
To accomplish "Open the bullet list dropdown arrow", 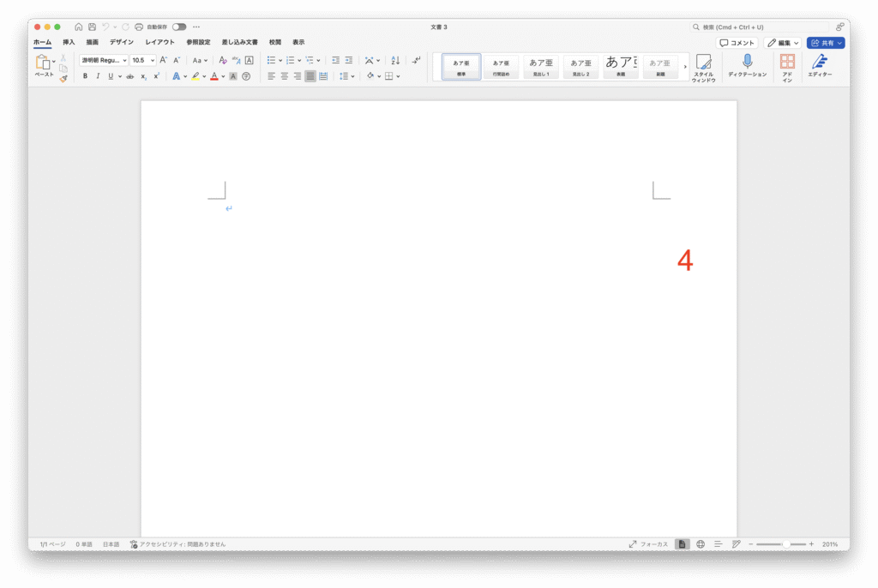I will click(x=280, y=61).
